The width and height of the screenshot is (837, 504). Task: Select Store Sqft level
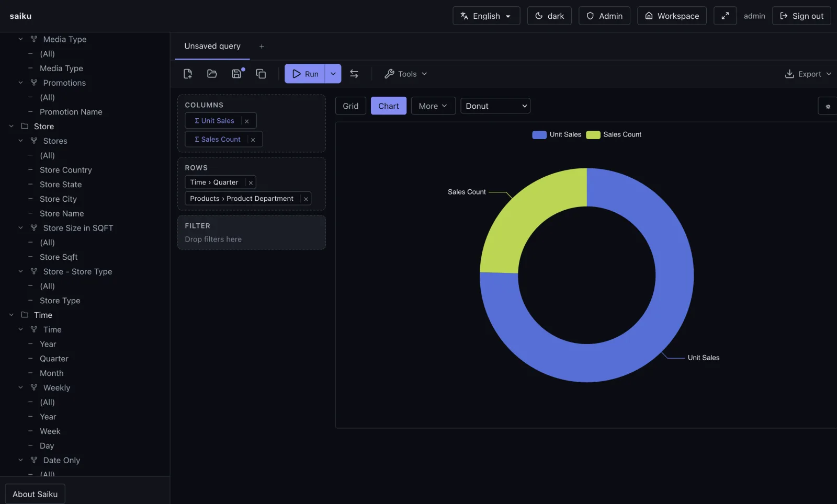coord(59,257)
